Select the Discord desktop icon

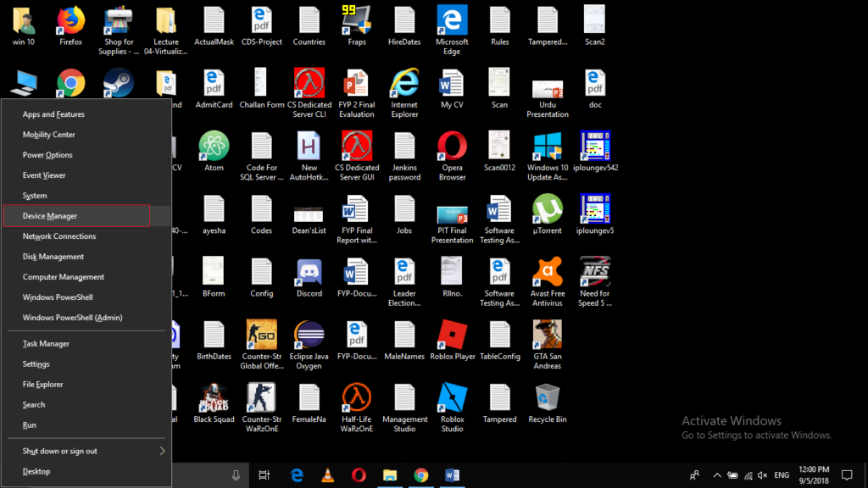(x=309, y=277)
